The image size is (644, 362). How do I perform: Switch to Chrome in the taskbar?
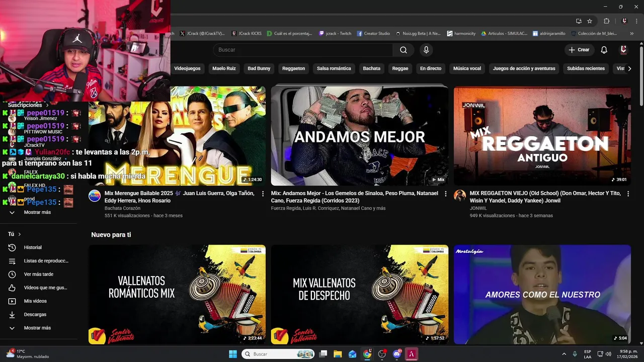coord(367,354)
